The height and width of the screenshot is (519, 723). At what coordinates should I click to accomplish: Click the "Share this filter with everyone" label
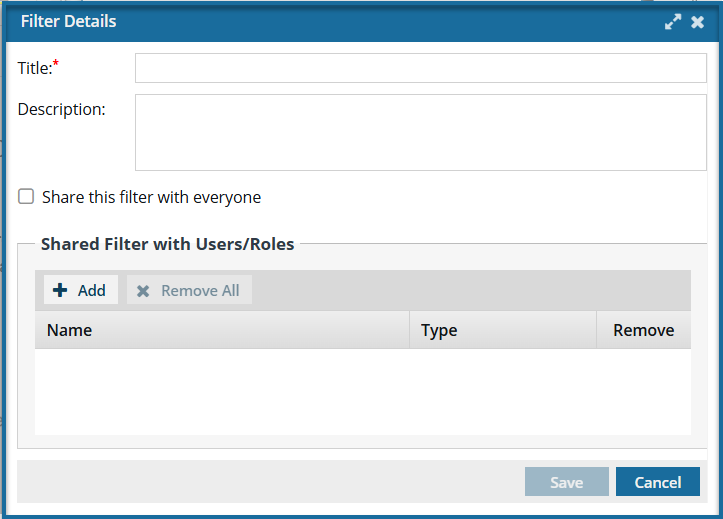151,197
